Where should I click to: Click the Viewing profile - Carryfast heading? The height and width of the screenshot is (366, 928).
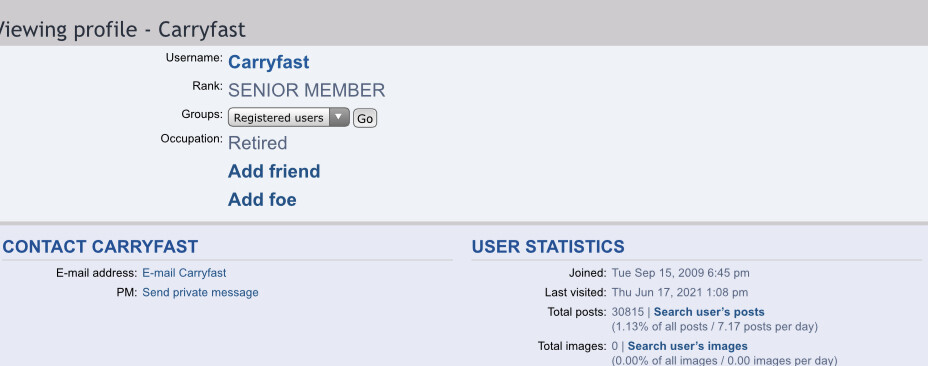[121, 29]
